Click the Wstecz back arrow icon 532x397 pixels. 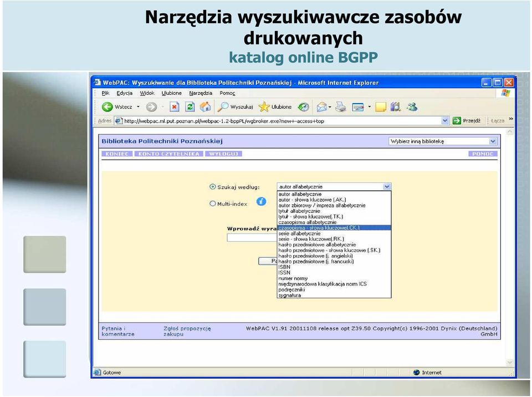coord(107,107)
